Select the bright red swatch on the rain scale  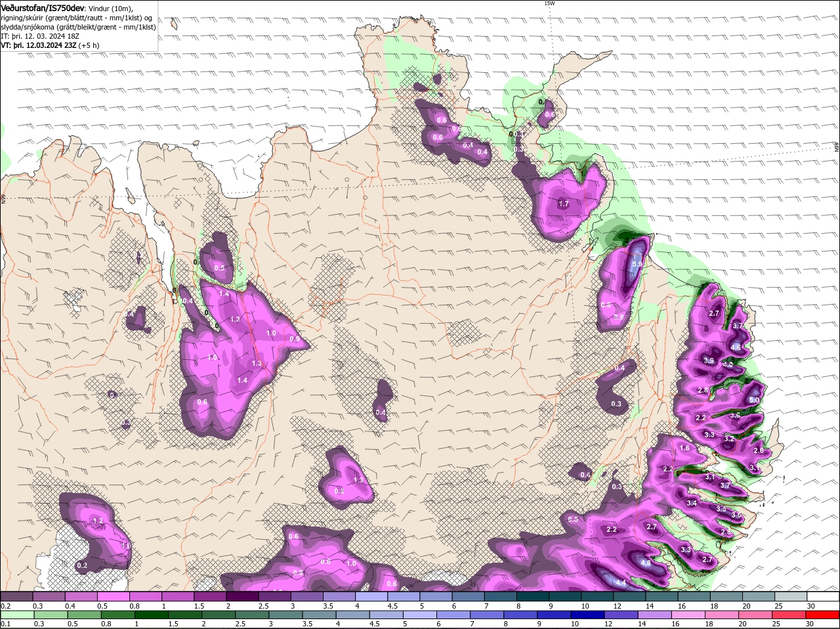(824, 615)
